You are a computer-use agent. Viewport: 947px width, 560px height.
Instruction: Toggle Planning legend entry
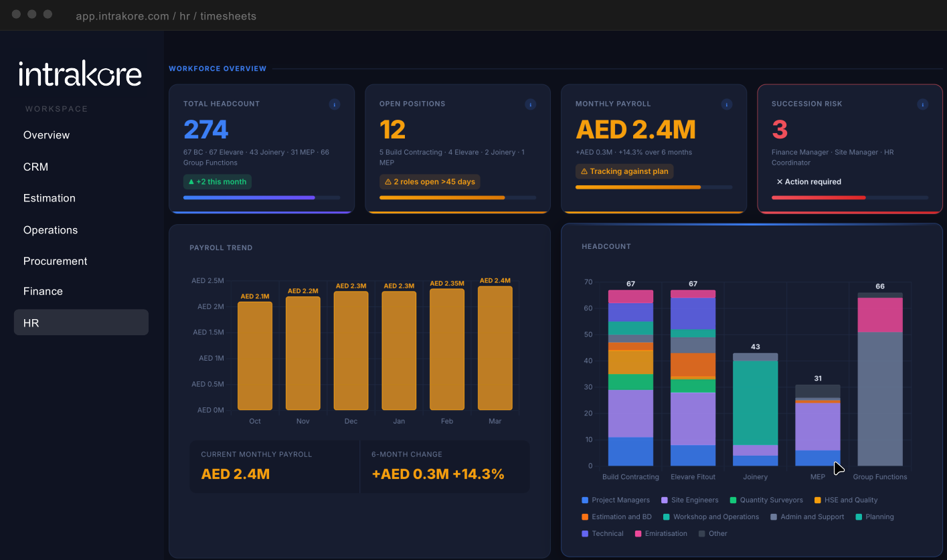(x=875, y=517)
